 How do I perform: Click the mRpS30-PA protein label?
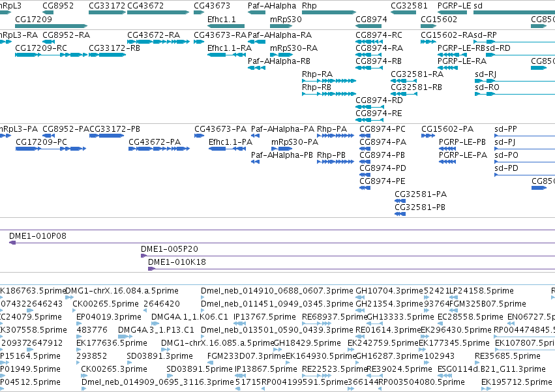pos(295,142)
